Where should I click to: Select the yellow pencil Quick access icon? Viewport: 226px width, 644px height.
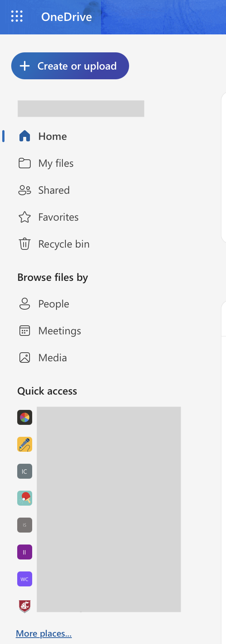click(24, 444)
